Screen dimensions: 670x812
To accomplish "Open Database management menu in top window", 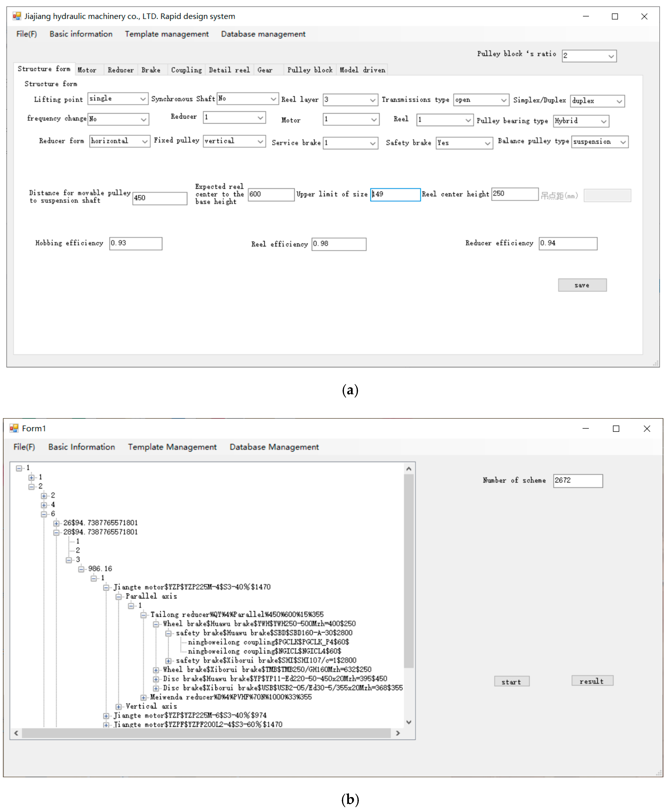I will click(x=263, y=34).
